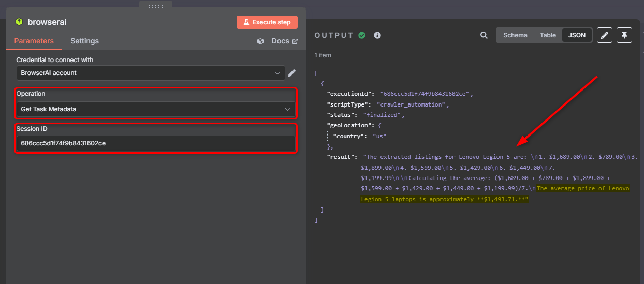Click the "Credential to connect with" label

click(x=55, y=60)
